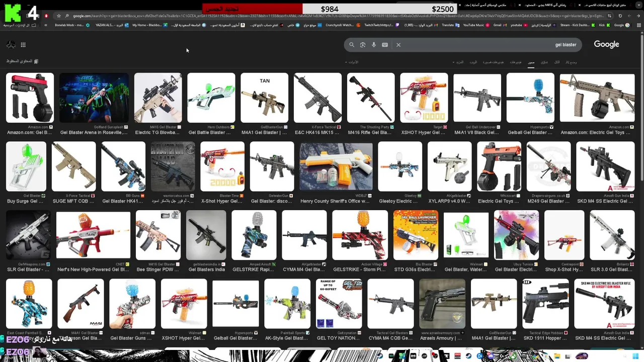Open XSHOT Hyper Gel Target image
This screenshot has width=644, height=362.
click(x=424, y=98)
